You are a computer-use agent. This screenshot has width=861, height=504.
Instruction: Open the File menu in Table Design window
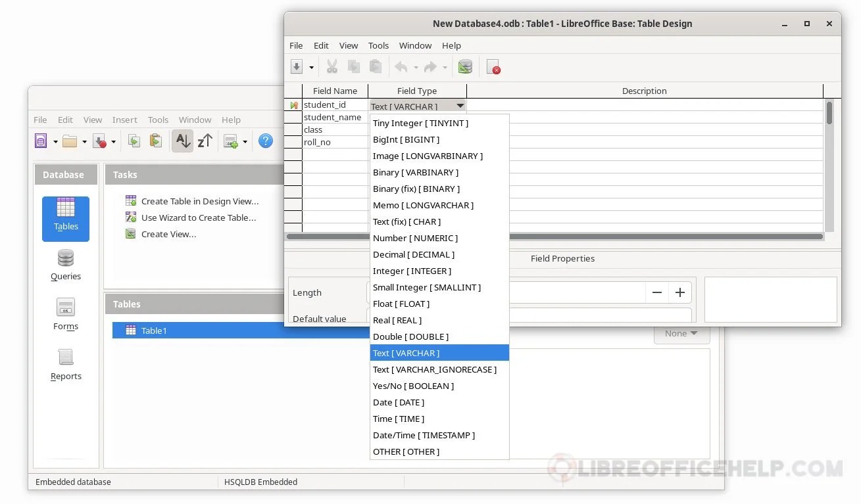[x=296, y=45]
